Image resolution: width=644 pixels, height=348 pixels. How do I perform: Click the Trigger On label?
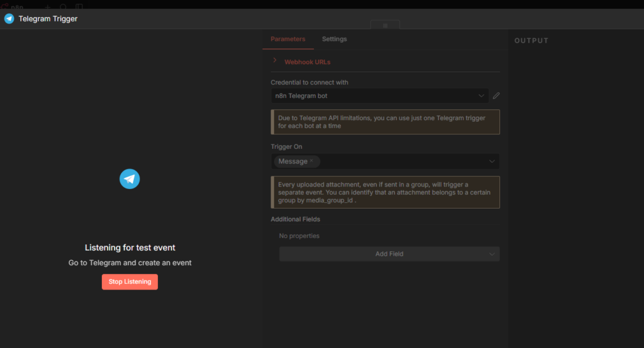tap(286, 146)
